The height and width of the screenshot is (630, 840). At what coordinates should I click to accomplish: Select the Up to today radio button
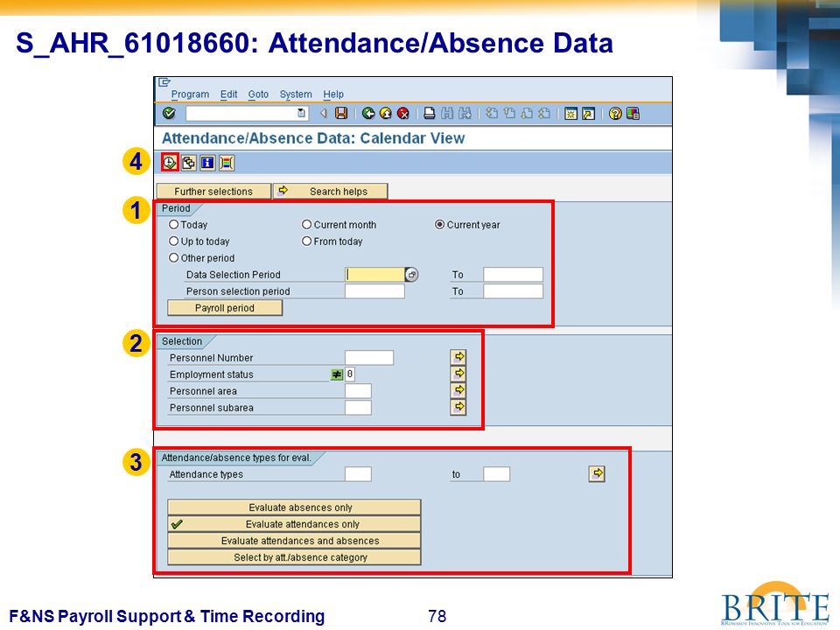[173, 241]
